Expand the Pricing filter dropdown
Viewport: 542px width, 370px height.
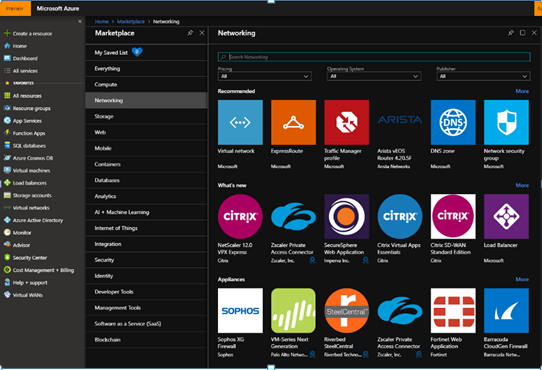pos(264,76)
